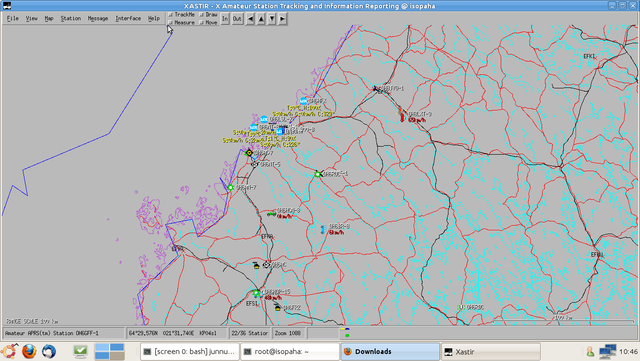Open the View menu

[x=31, y=18]
